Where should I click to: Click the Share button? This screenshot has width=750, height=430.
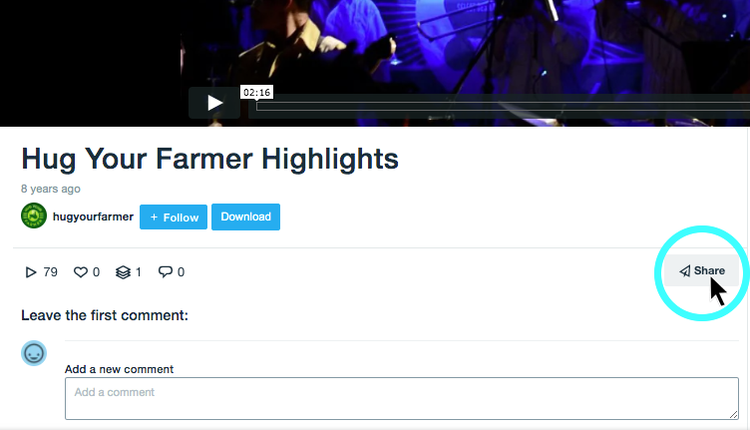tap(701, 271)
